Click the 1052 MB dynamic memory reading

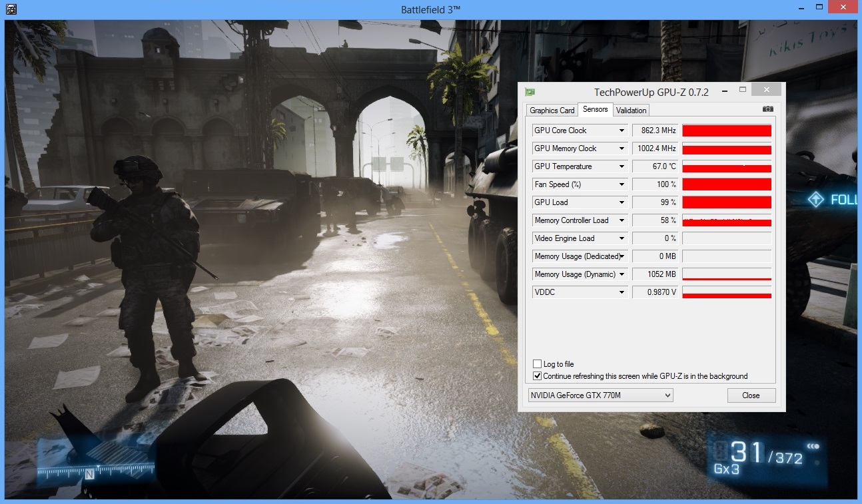tap(655, 274)
